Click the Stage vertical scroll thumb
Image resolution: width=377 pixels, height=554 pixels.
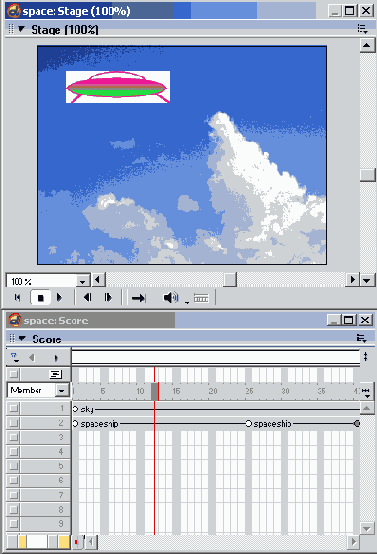pos(367,175)
